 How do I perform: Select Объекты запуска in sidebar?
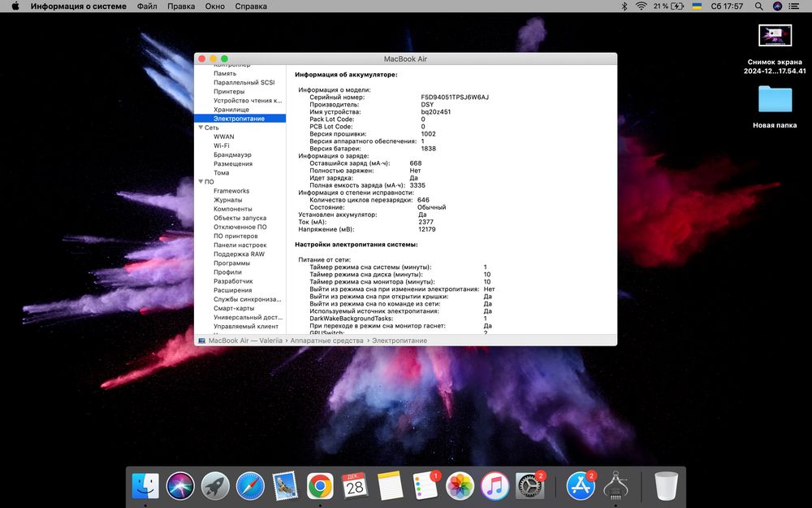240,218
